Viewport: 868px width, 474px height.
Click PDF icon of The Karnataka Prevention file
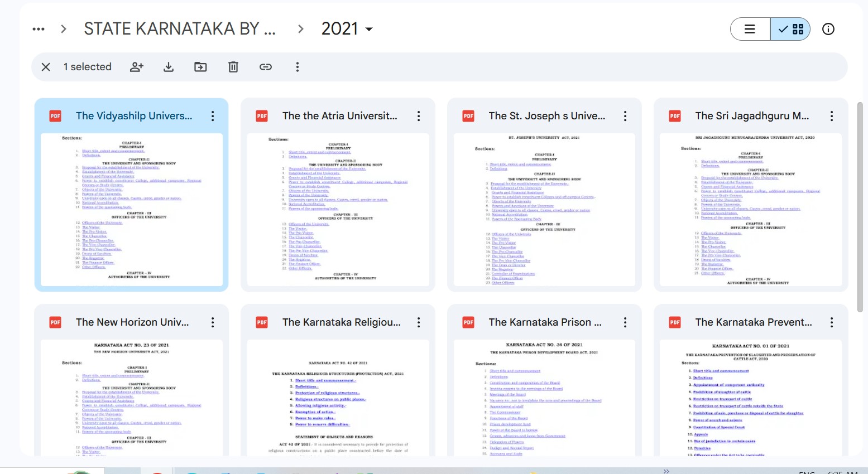point(675,322)
